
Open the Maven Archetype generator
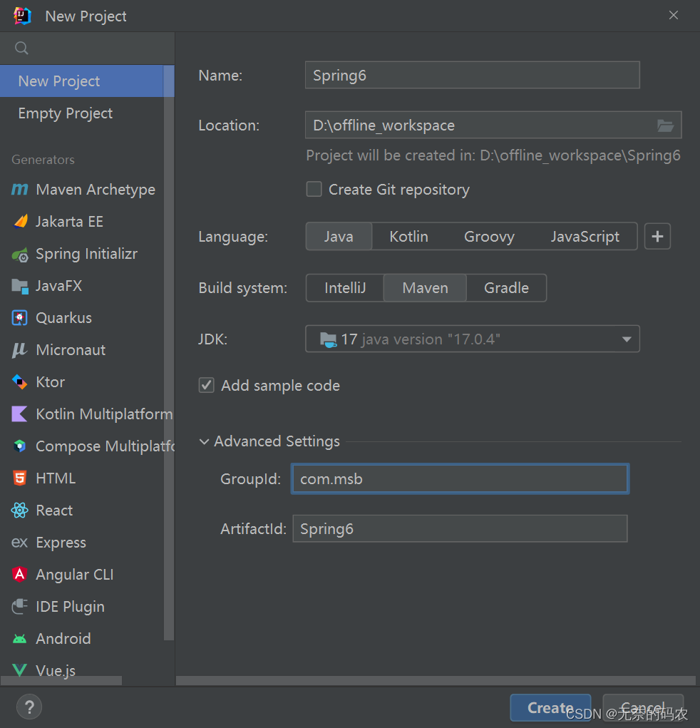(82, 190)
